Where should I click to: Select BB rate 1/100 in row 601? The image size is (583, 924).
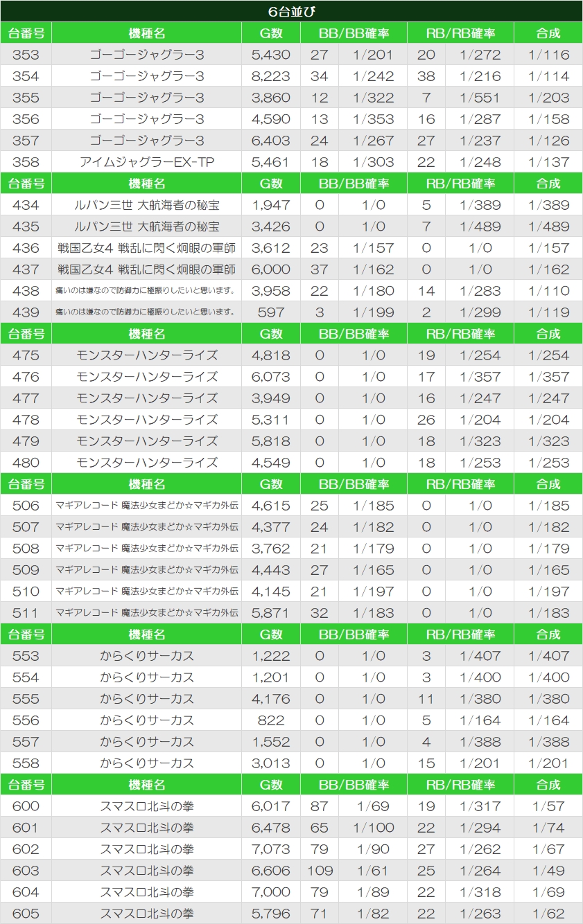coord(372,828)
